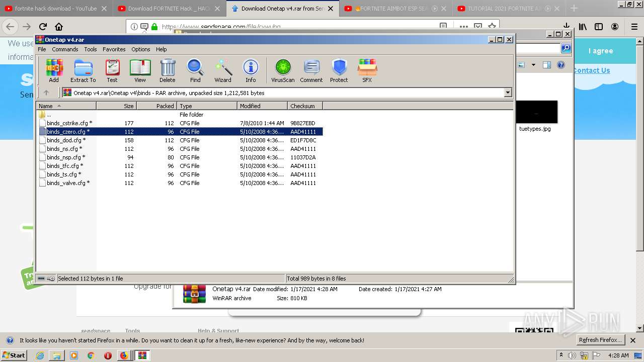Click the Extract To toolbar icon

pos(83,70)
